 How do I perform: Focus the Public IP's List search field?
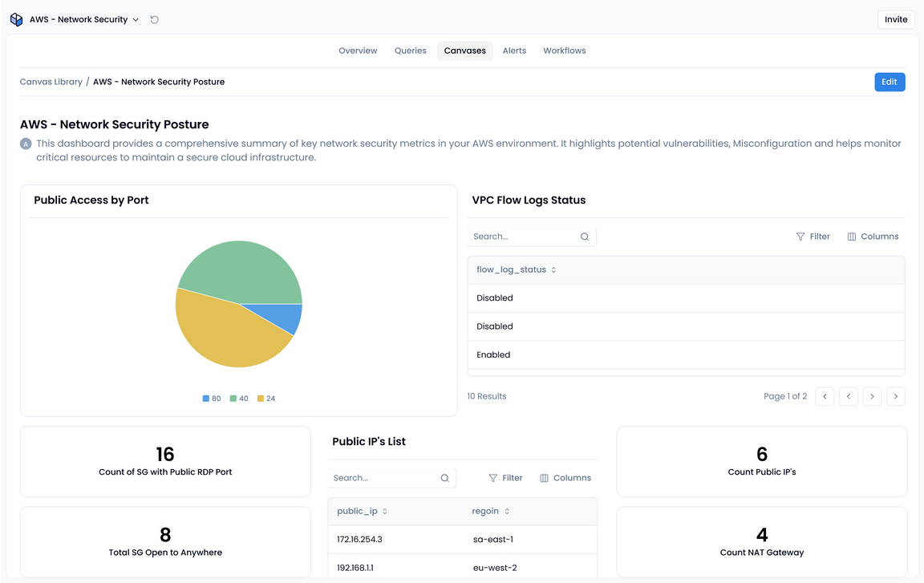click(392, 478)
